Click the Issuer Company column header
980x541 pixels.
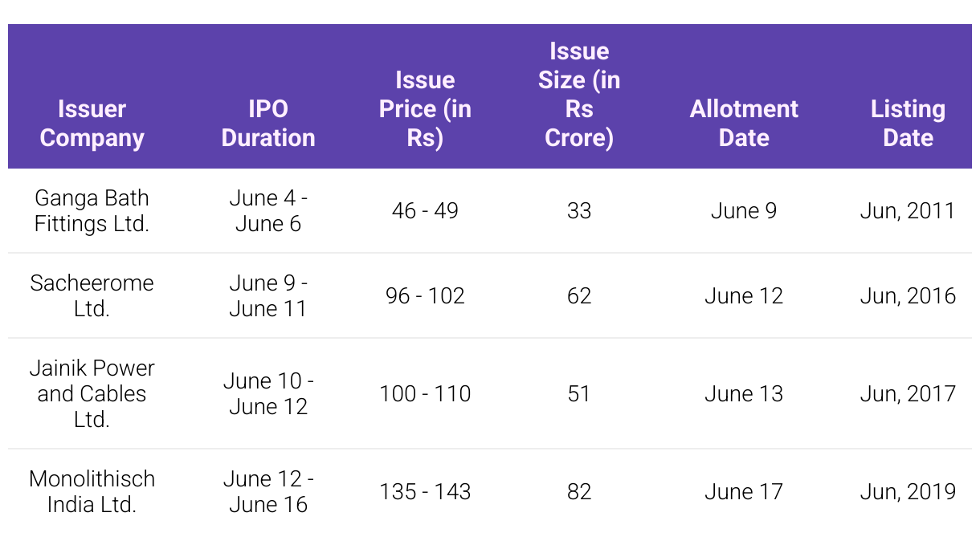(x=92, y=124)
